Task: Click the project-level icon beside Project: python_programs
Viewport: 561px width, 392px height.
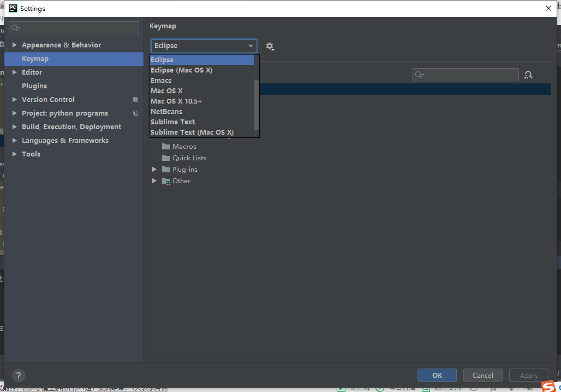Action: tap(135, 113)
